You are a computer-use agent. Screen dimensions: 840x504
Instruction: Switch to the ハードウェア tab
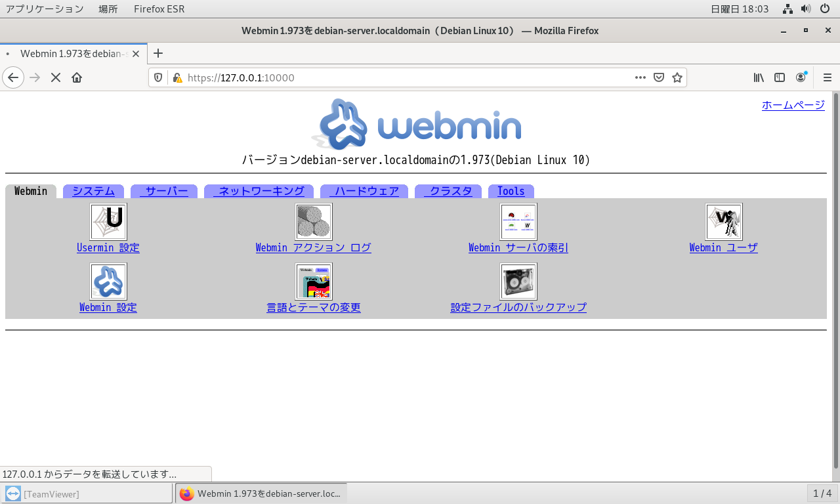tap(364, 191)
